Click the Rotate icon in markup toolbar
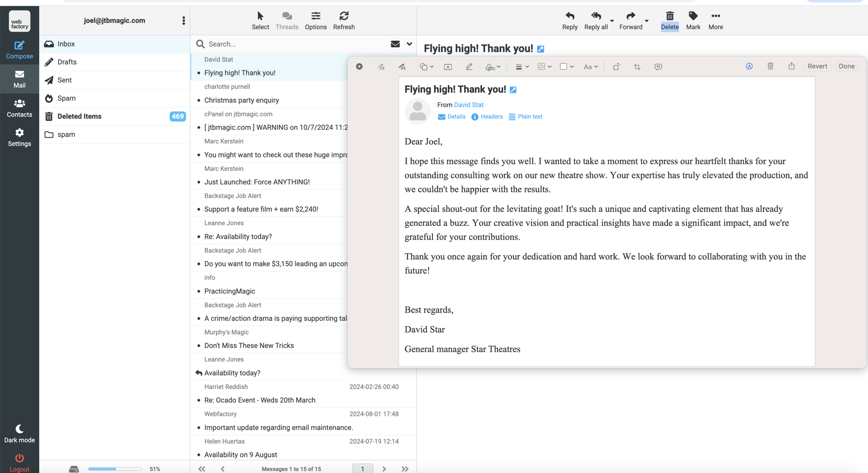The width and height of the screenshot is (868, 473). point(616,67)
